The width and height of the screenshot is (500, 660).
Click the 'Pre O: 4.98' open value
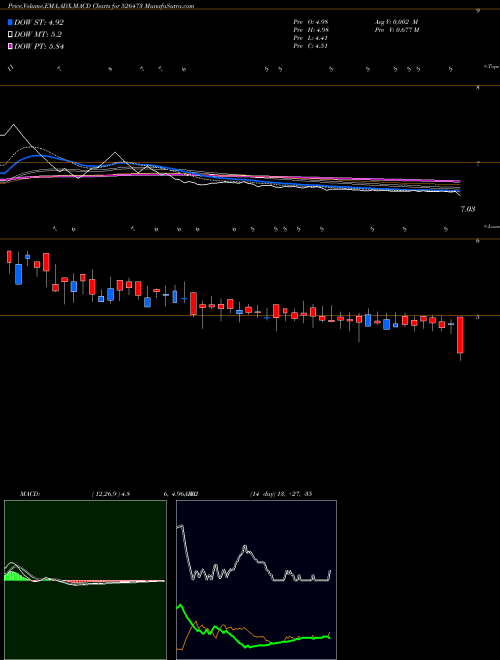[311, 22]
